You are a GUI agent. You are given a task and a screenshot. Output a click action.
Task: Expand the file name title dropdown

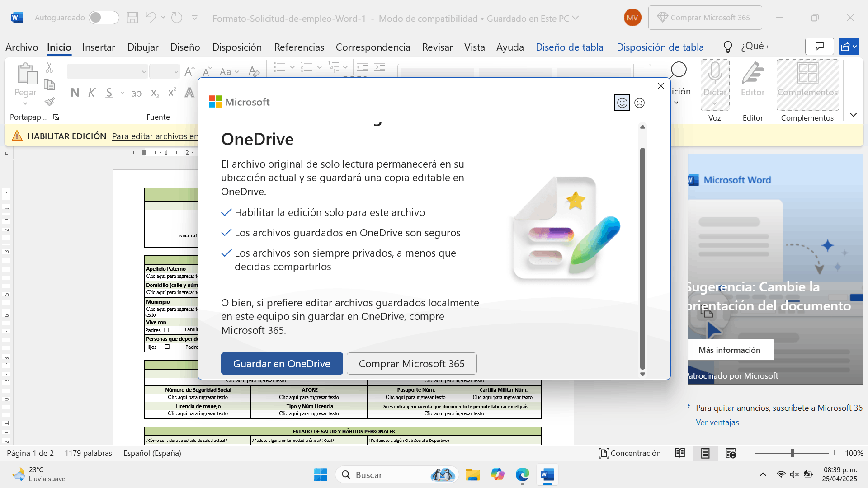point(576,18)
